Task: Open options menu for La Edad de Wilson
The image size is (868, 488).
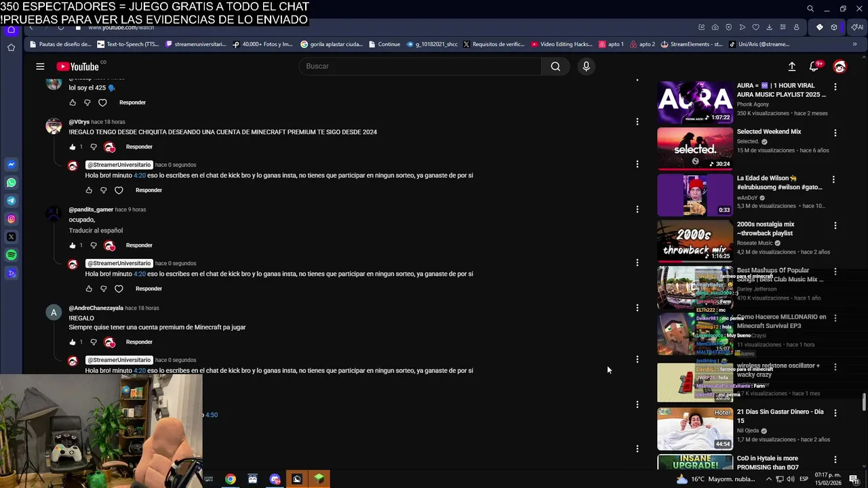Action: point(833,180)
